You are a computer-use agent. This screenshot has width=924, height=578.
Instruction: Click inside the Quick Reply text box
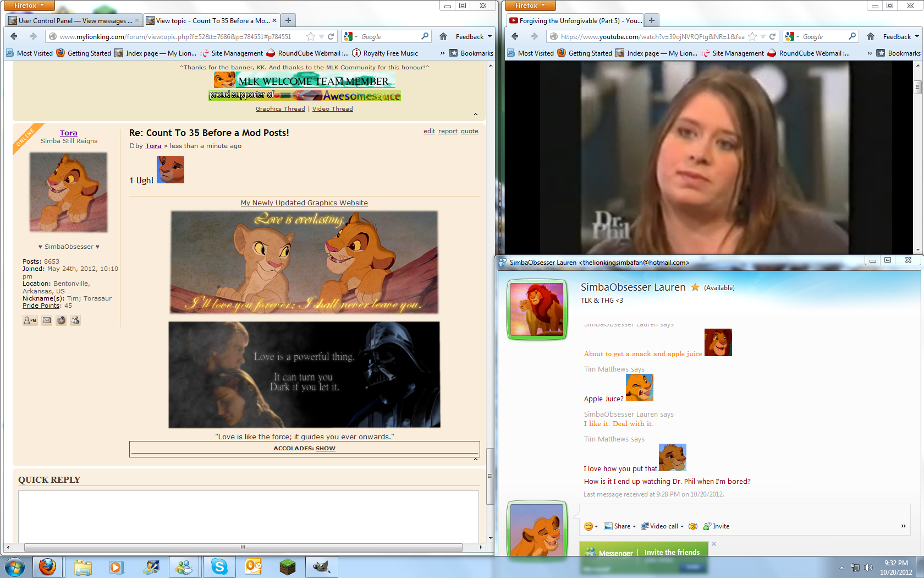(x=248, y=516)
